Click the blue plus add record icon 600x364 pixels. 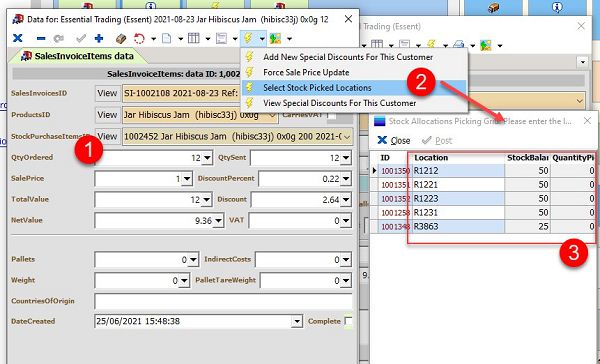pyautogui.click(x=99, y=38)
